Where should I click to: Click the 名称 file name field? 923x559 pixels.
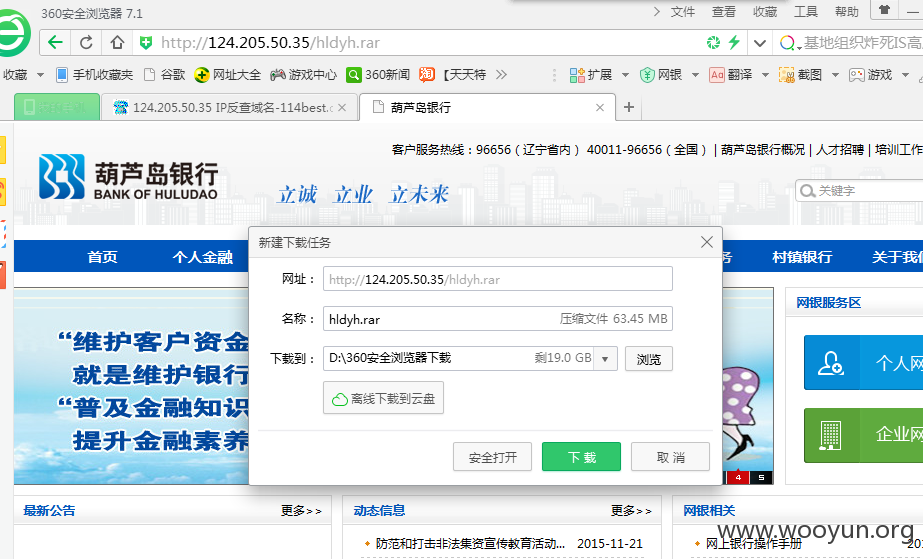[497, 318]
